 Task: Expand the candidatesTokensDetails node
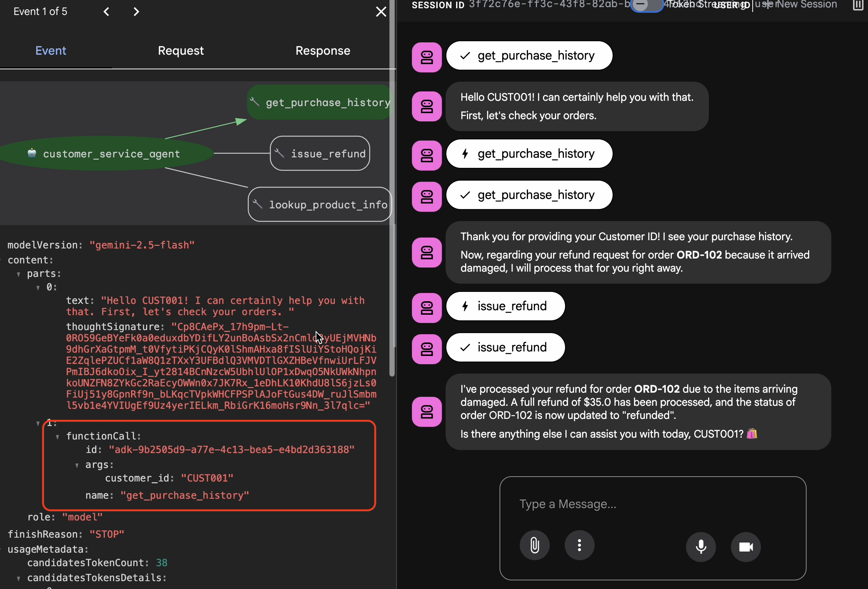(18, 579)
